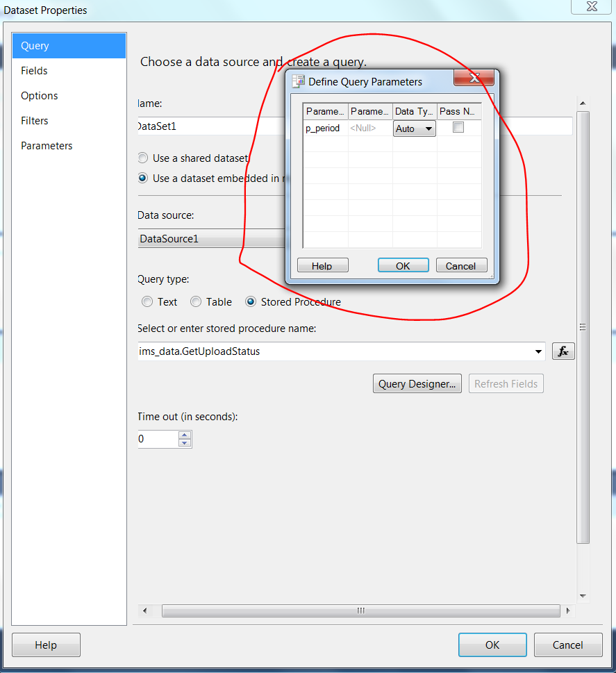The width and height of the screenshot is (616, 673).
Task: Choose the Table query type
Action: (x=196, y=301)
